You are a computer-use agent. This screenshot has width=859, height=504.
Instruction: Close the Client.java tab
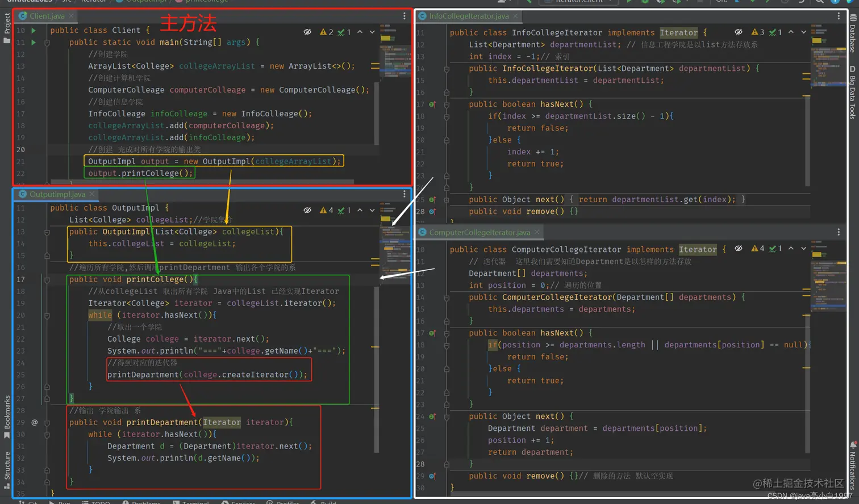point(72,16)
